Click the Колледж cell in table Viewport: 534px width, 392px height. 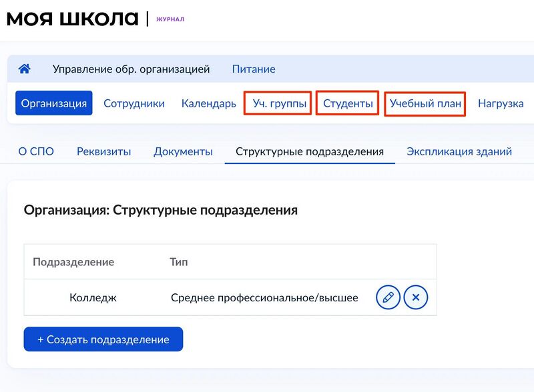(93, 298)
